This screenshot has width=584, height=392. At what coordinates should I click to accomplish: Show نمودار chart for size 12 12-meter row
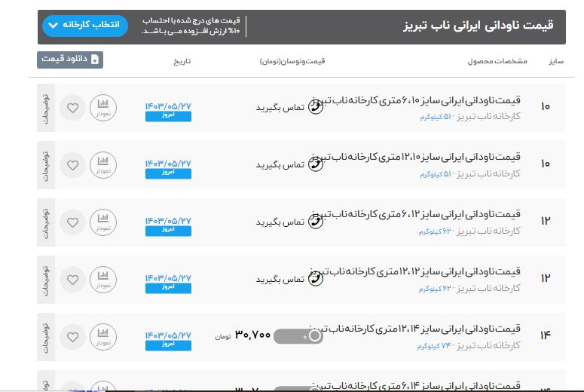coord(103,279)
